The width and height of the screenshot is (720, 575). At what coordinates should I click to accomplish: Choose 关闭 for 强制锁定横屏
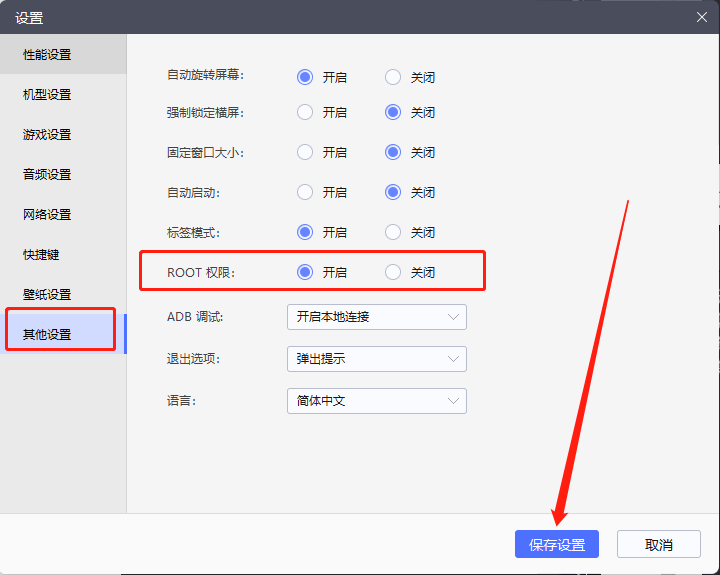coord(393,112)
